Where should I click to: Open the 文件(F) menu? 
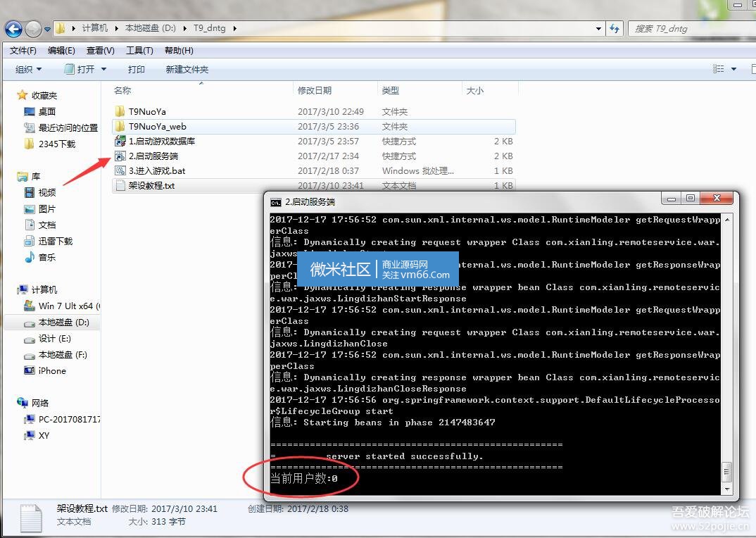tap(23, 51)
